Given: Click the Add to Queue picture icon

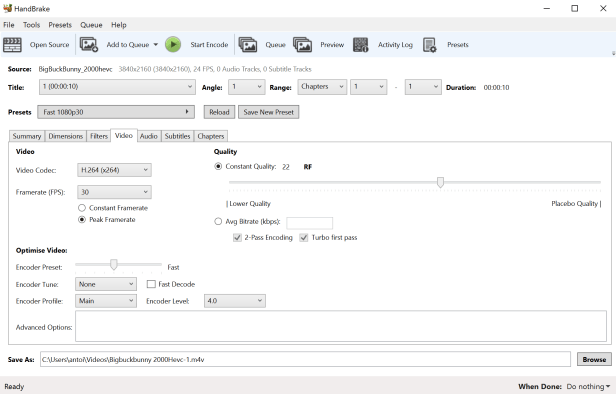Looking at the screenshot, I should point(89,45).
